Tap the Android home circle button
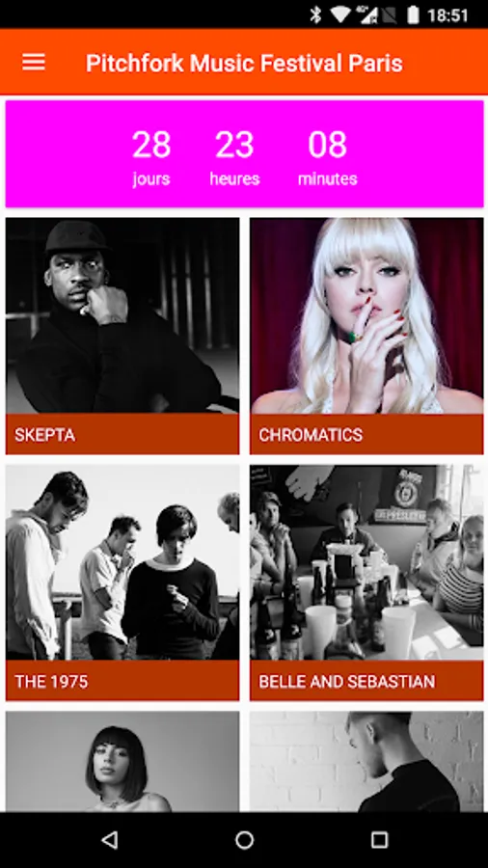This screenshot has width=488, height=868. coord(244,840)
